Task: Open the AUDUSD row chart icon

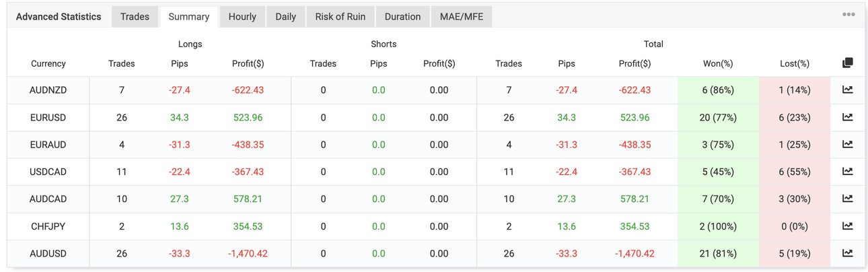Action: click(847, 253)
